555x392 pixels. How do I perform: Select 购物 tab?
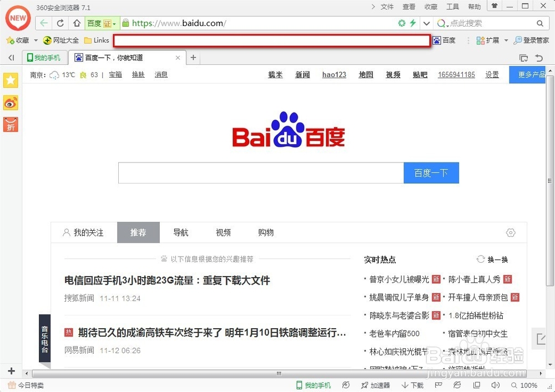tap(266, 232)
